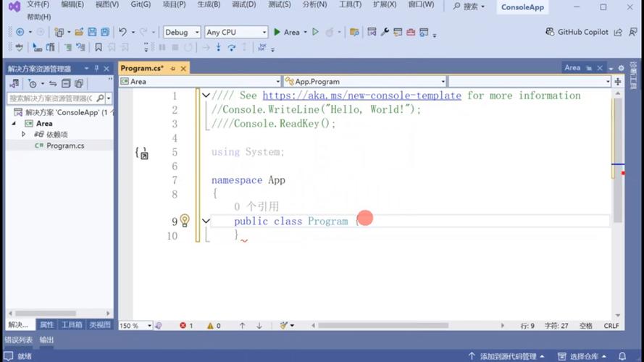Open the Git(G) menu
This screenshot has width=644, height=362.
click(141, 4)
